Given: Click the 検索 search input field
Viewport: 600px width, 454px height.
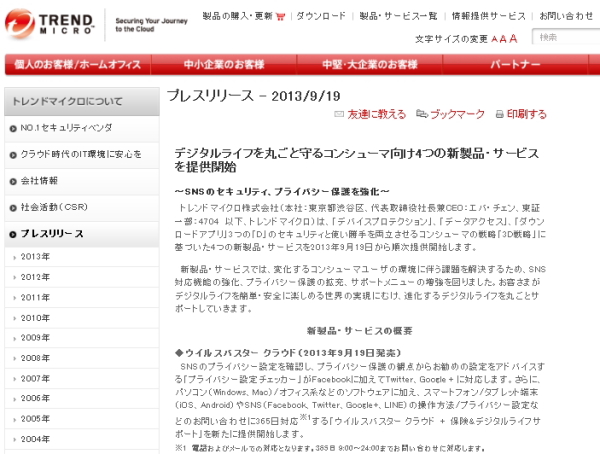Looking at the screenshot, I should (563, 38).
